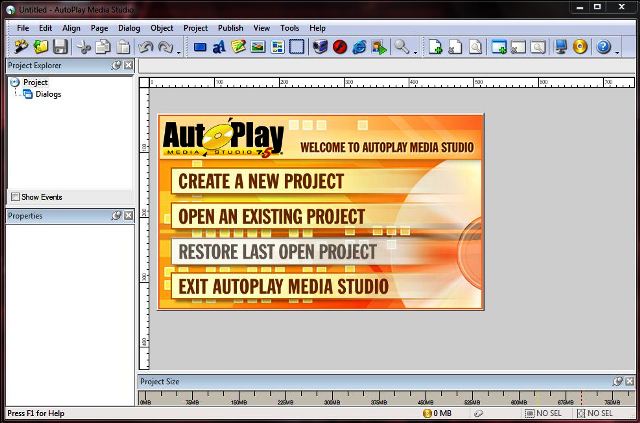Pin the Properties panel
This screenshot has width=640, height=423.
(116, 216)
